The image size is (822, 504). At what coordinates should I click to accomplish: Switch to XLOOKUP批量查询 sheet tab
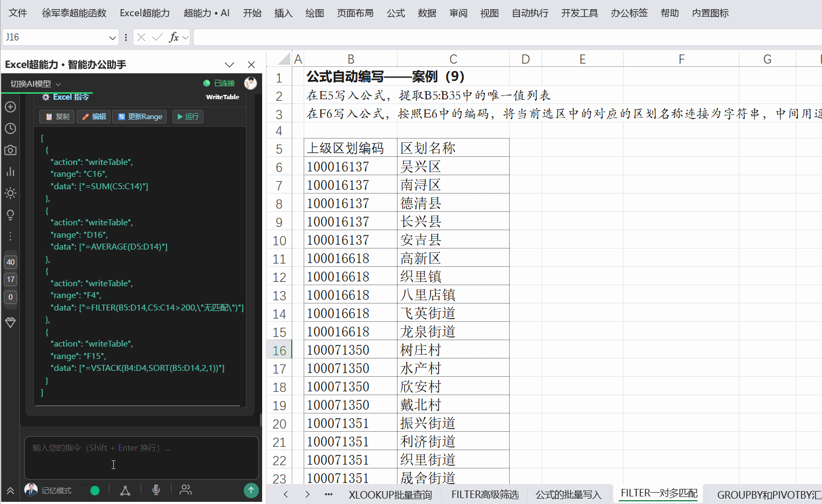click(x=390, y=494)
